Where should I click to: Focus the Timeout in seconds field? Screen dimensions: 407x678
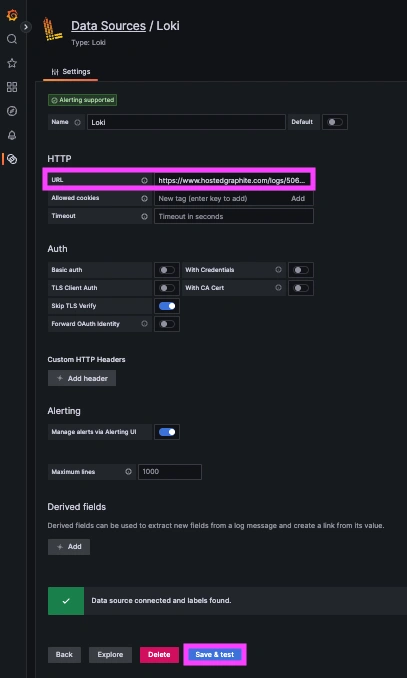tap(234, 216)
